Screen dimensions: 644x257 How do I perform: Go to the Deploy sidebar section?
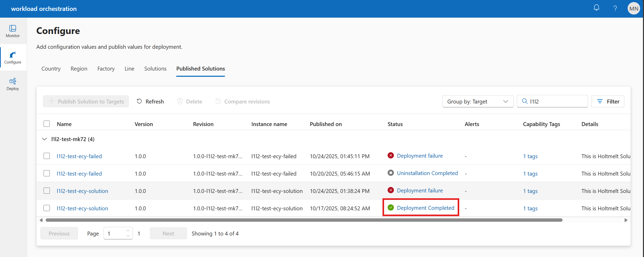pos(13,84)
